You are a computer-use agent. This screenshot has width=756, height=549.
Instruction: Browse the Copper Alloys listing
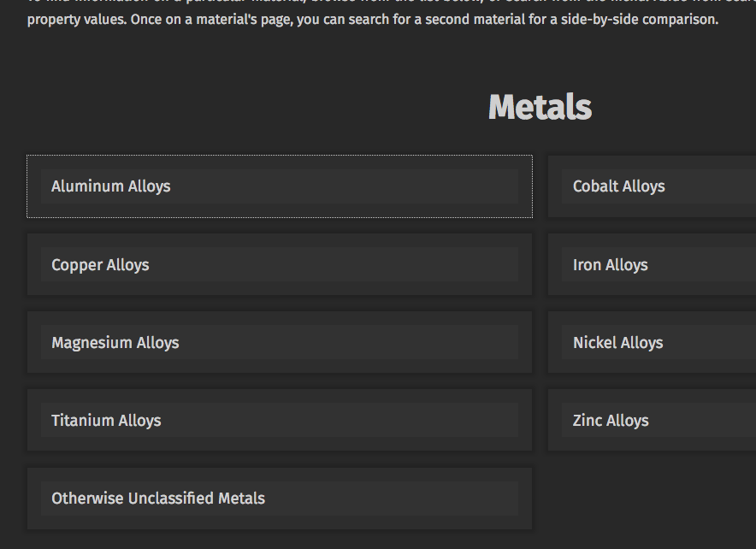279,264
